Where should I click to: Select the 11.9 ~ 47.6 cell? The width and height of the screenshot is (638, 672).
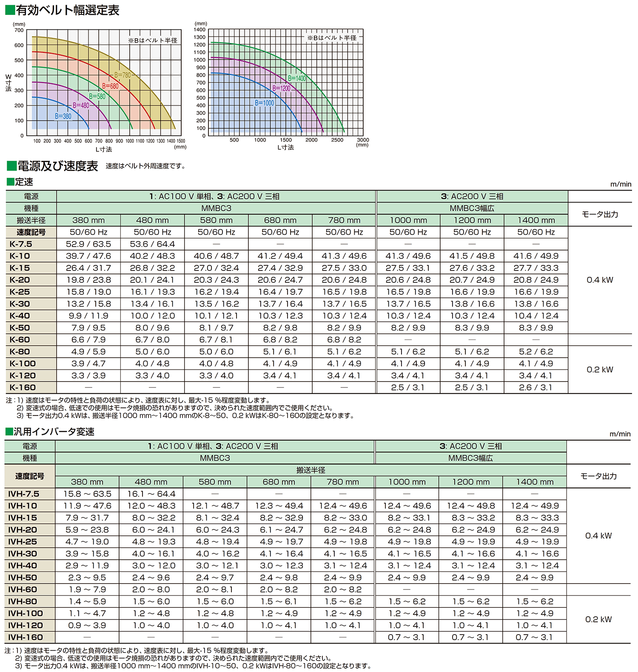tap(87, 506)
